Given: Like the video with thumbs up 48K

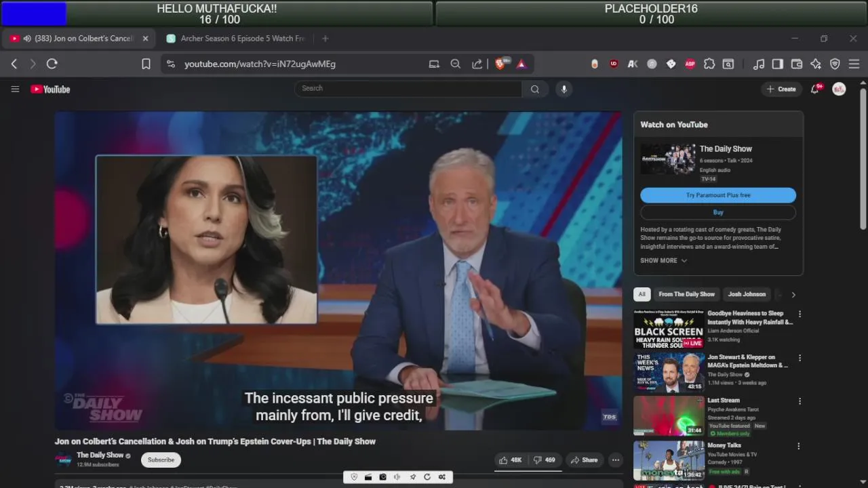Looking at the screenshot, I should (511, 460).
